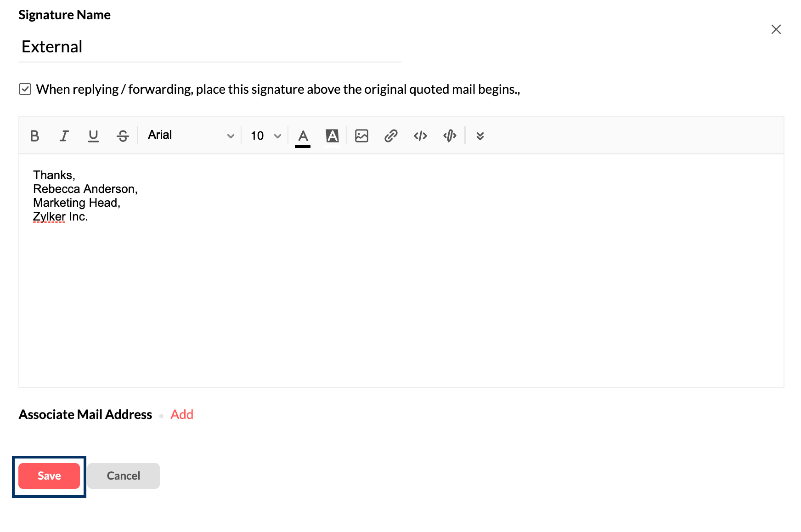Screen dimensions: 801x532
Task: Toggle the font color underline indicator
Action: click(302, 145)
